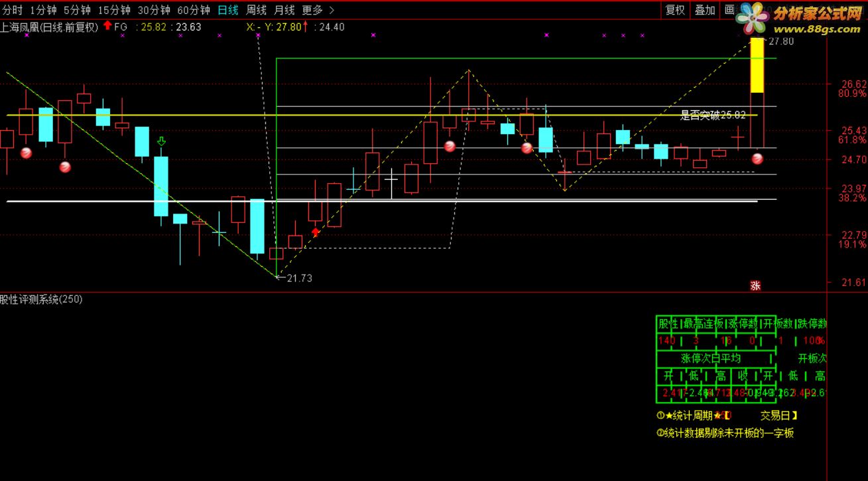Click the 25.43 price axis label

pyautogui.click(x=853, y=130)
